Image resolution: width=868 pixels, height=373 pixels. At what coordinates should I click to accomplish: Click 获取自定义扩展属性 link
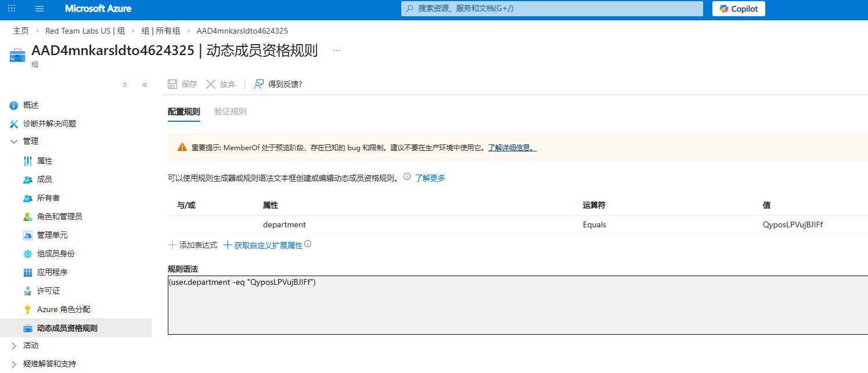tap(268, 245)
